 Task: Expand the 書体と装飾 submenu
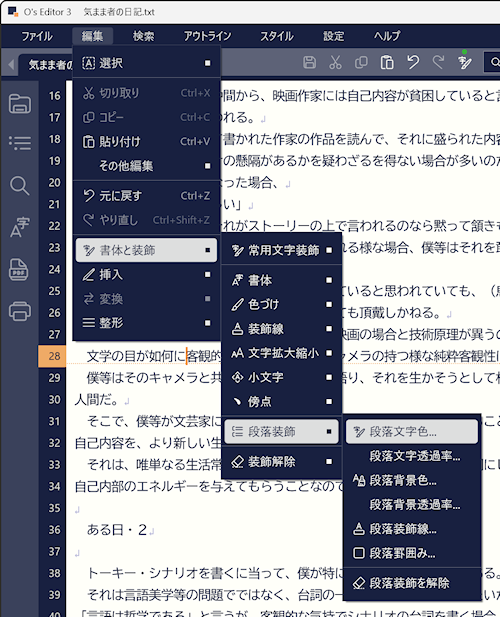[x=146, y=250]
